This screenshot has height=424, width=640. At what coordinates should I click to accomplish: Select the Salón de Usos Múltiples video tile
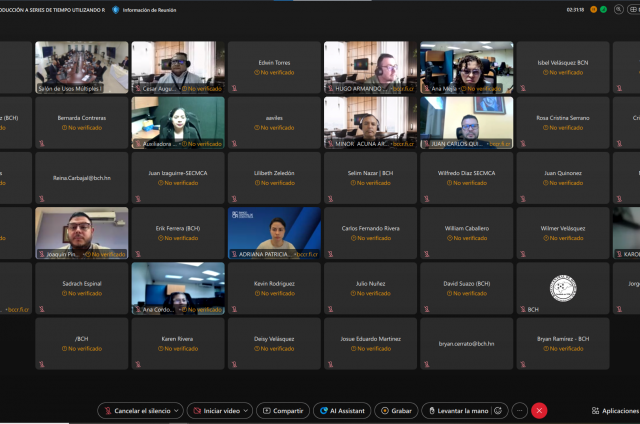click(82, 67)
